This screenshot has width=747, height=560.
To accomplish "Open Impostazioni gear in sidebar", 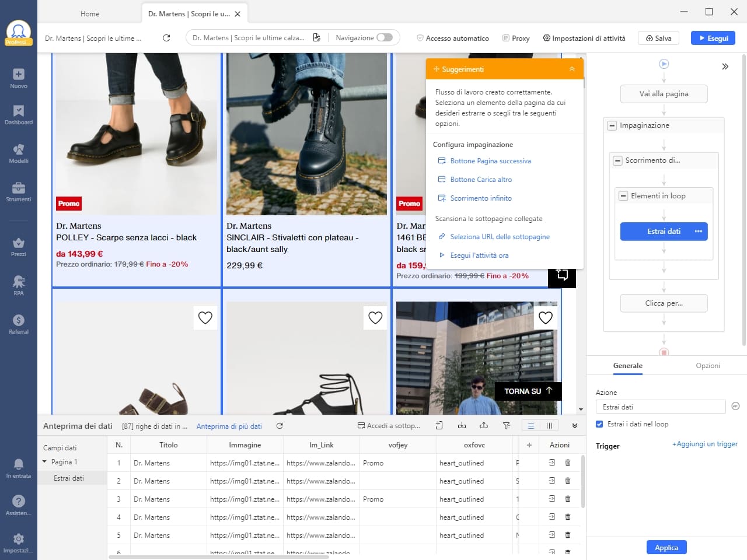I will (x=19, y=542).
